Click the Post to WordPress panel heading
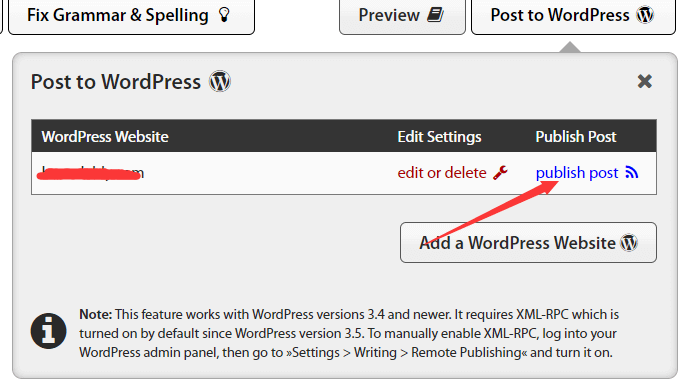The width and height of the screenshot is (698, 381). (116, 82)
